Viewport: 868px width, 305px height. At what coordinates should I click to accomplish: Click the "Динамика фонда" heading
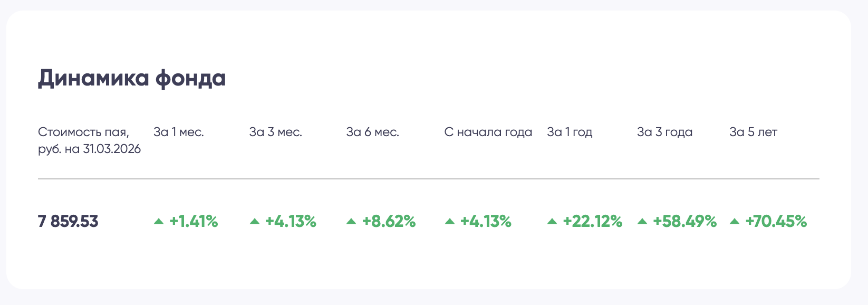click(132, 79)
